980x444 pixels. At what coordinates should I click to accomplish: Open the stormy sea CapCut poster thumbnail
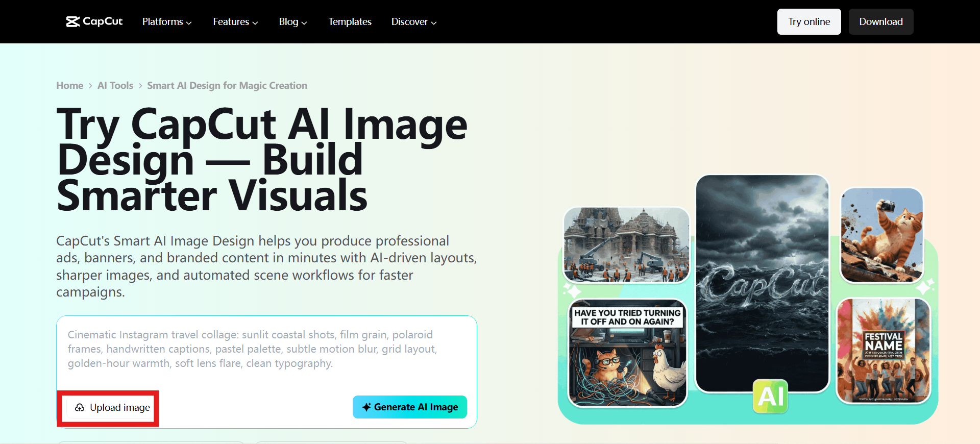(762, 284)
